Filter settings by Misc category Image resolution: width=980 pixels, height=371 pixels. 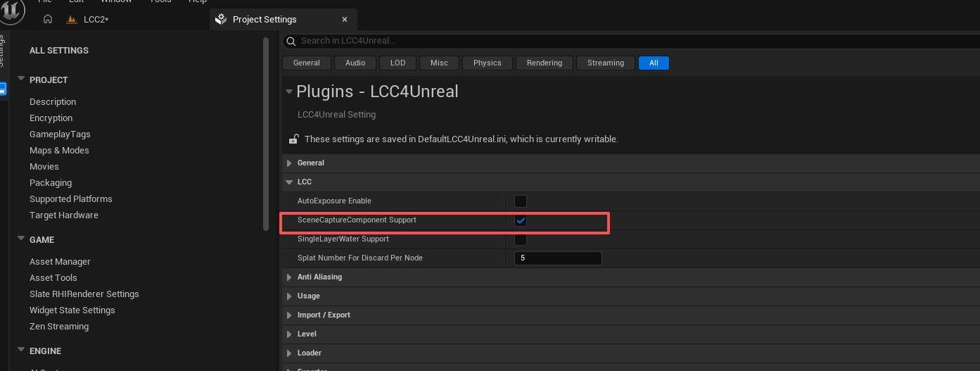[x=439, y=63]
